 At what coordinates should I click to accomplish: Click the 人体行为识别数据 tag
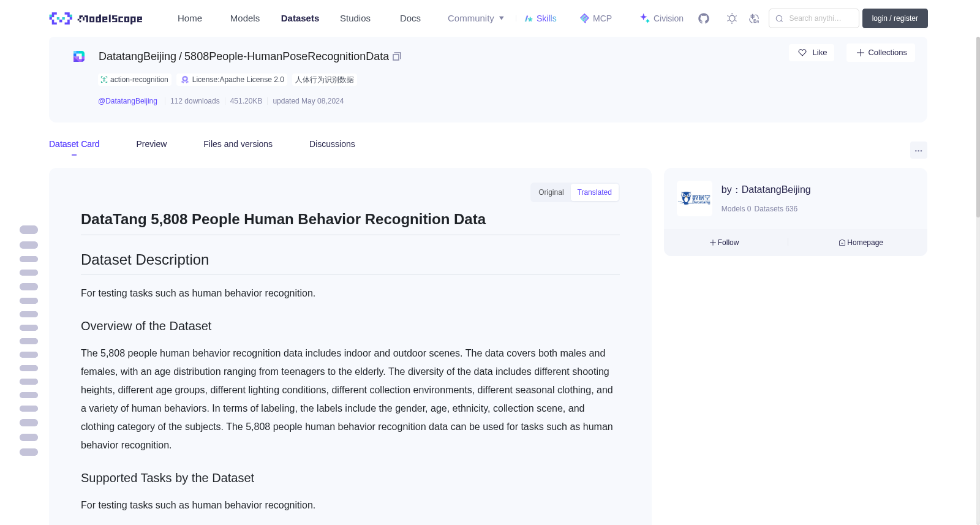(325, 80)
